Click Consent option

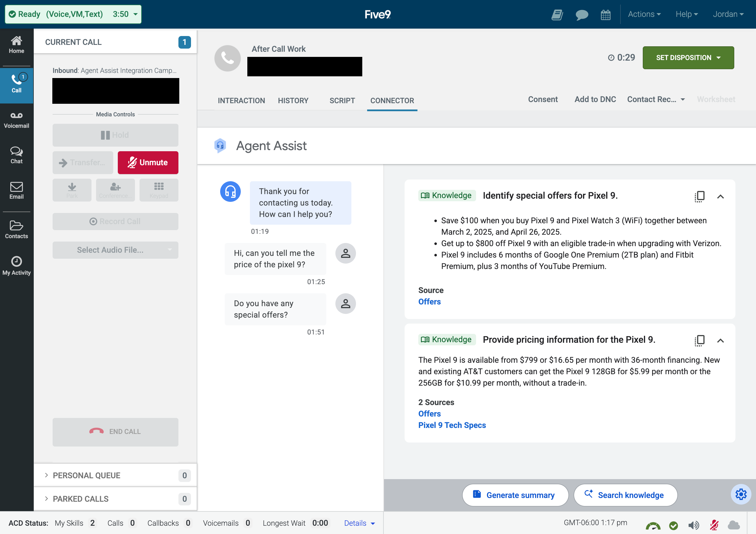coord(543,99)
